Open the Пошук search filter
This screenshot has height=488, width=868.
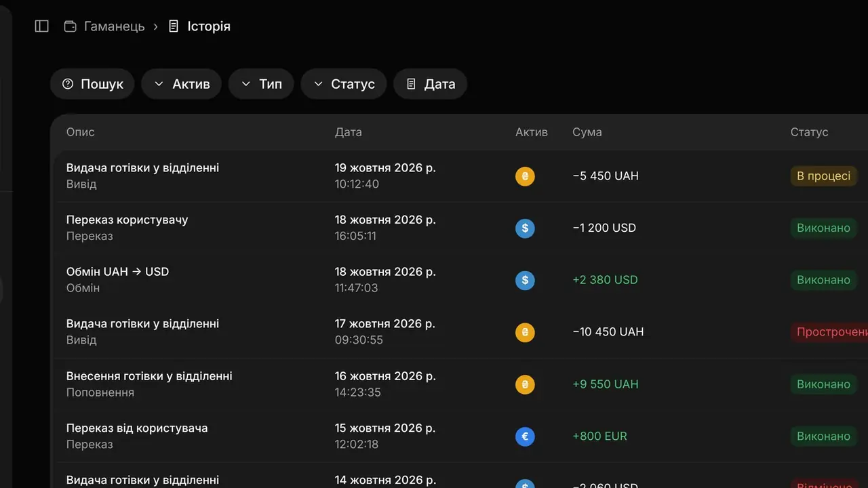[x=92, y=84]
